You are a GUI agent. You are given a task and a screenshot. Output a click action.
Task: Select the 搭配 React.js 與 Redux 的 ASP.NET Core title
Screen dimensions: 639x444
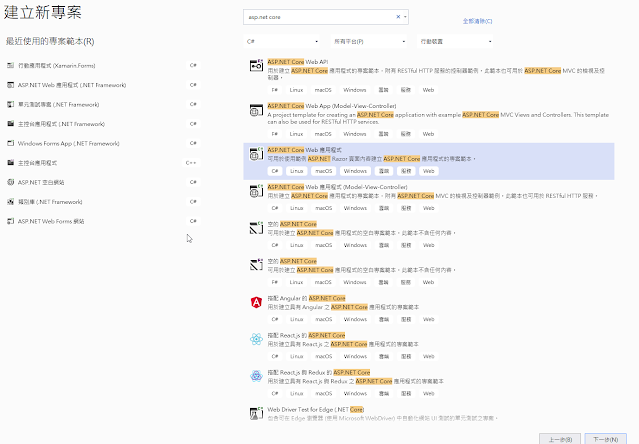point(319,372)
